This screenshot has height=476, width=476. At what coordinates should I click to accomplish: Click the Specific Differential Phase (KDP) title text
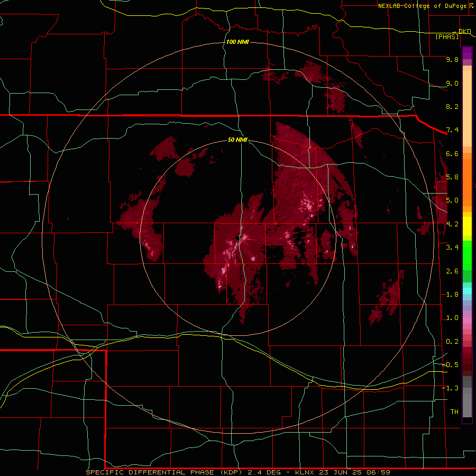tap(164, 472)
